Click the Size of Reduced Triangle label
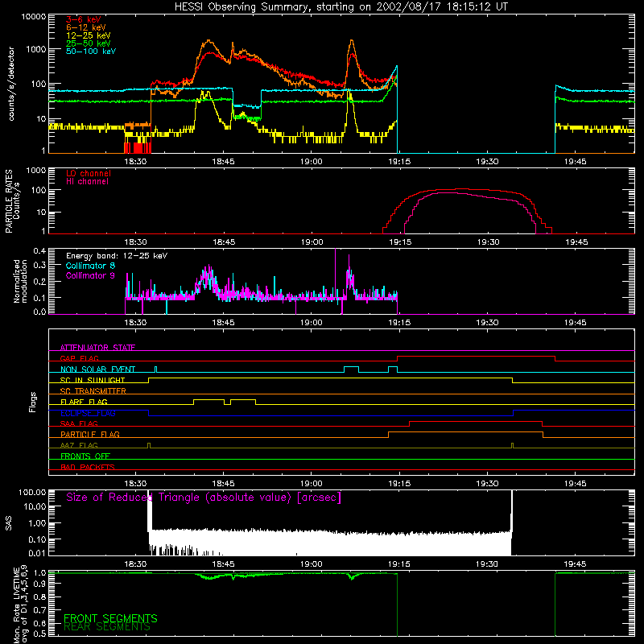This screenshot has height=644, width=644. point(204,497)
